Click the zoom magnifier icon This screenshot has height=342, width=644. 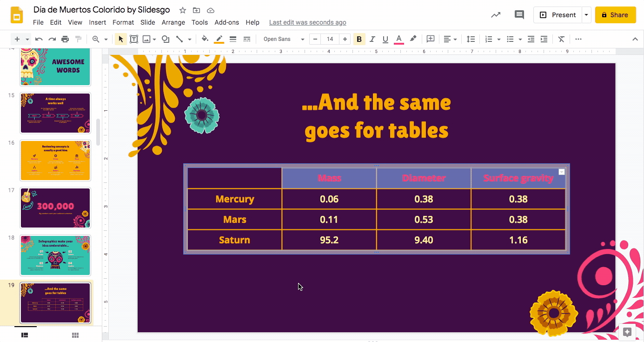click(x=96, y=39)
